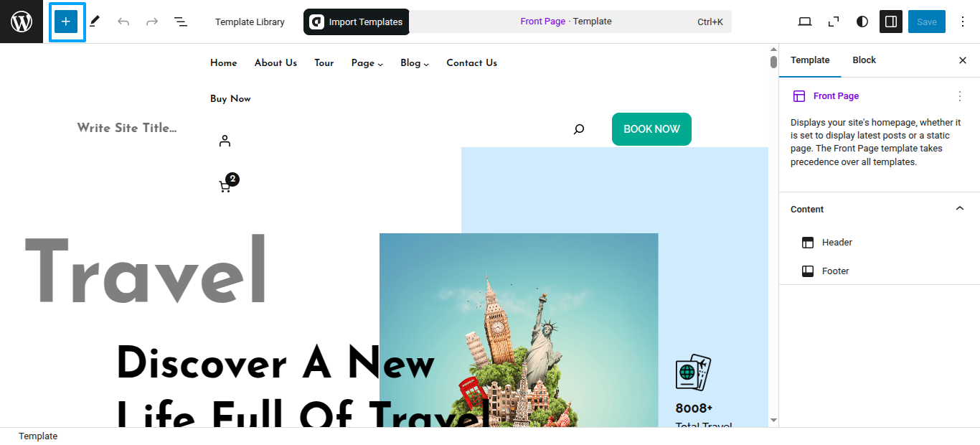980x445 pixels.
Task: Select the Buy Now navigation link
Action: coord(230,99)
